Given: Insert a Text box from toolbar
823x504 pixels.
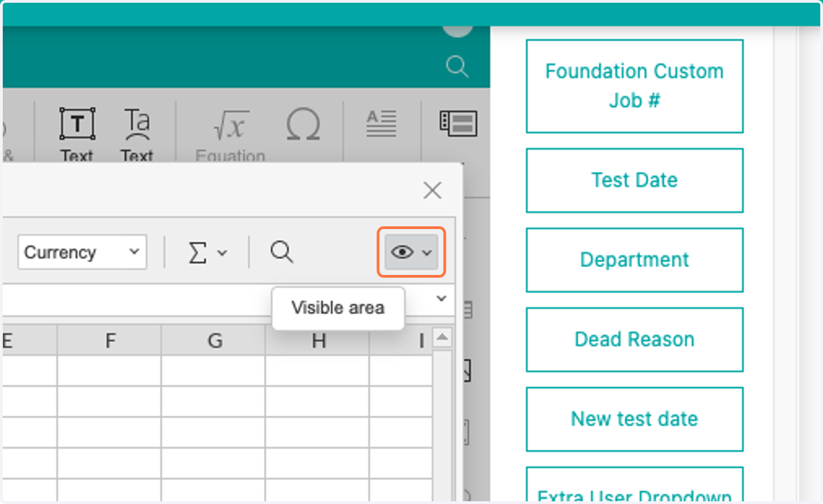Looking at the screenshot, I should click(77, 135).
